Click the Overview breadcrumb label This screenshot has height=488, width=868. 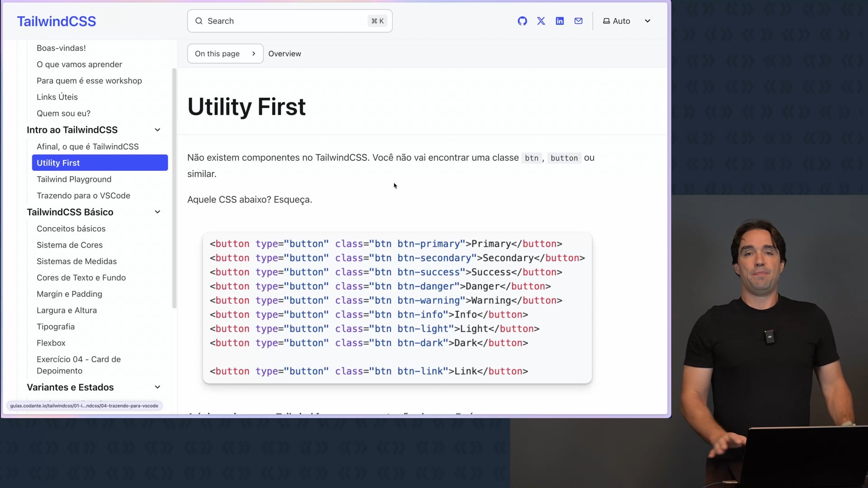284,54
